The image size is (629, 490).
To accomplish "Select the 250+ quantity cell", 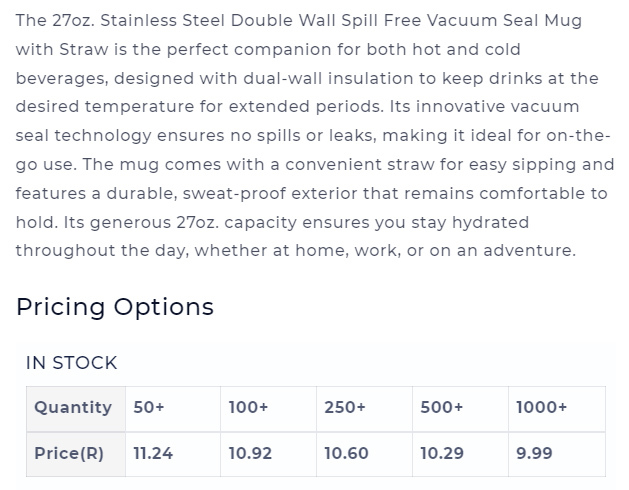I will [x=364, y=409].
